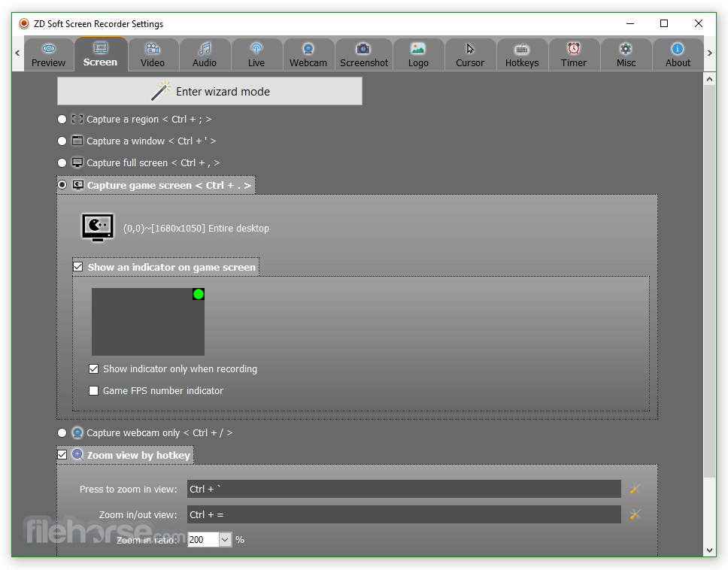
Task: Select Capture full screen radio button
Action: pos(62,163)
